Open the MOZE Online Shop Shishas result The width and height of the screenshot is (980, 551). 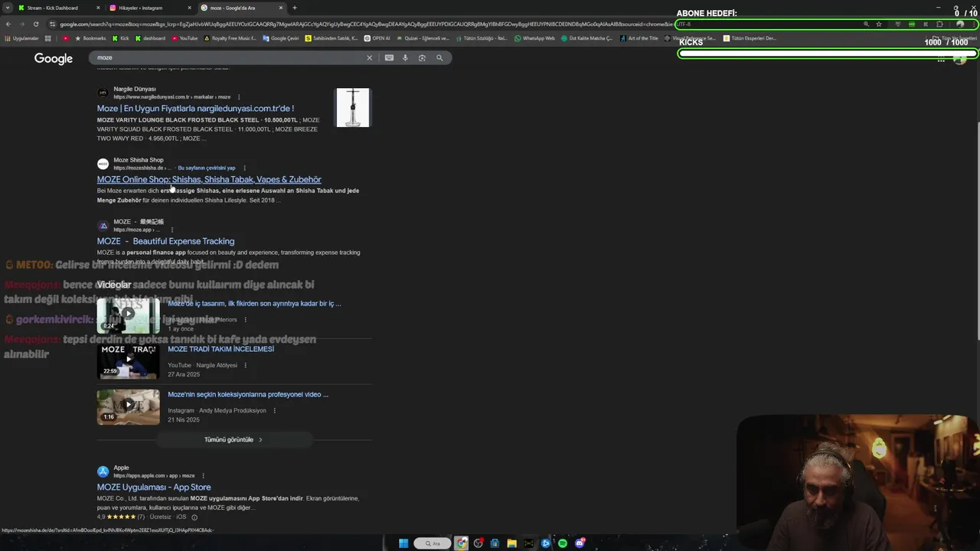209,180
